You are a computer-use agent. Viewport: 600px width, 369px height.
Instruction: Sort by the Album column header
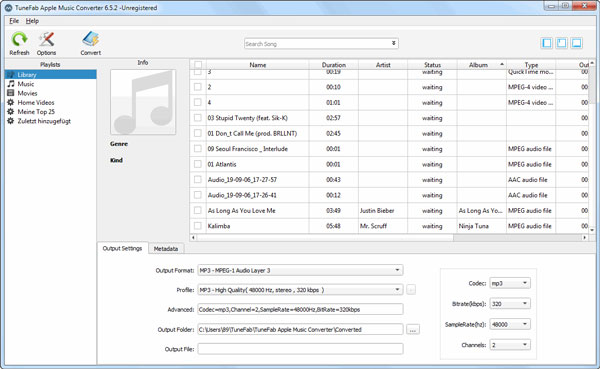point(482,65)
